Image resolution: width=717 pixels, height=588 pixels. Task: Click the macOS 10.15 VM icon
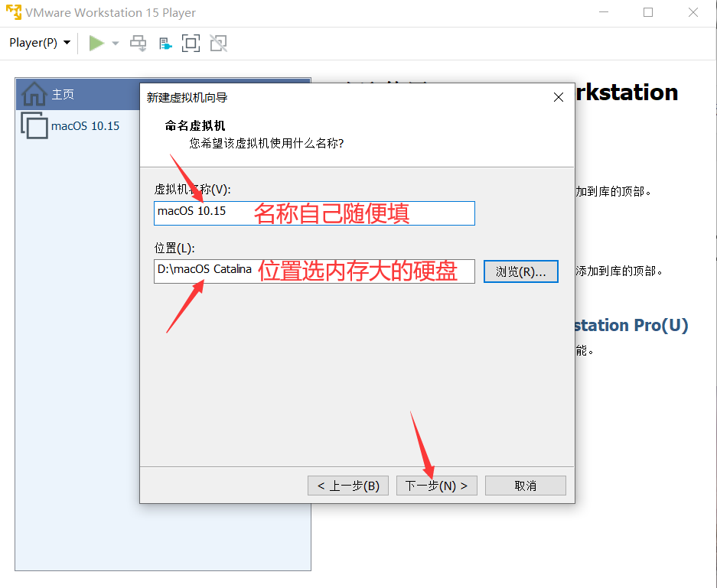(x=34, y=125)
